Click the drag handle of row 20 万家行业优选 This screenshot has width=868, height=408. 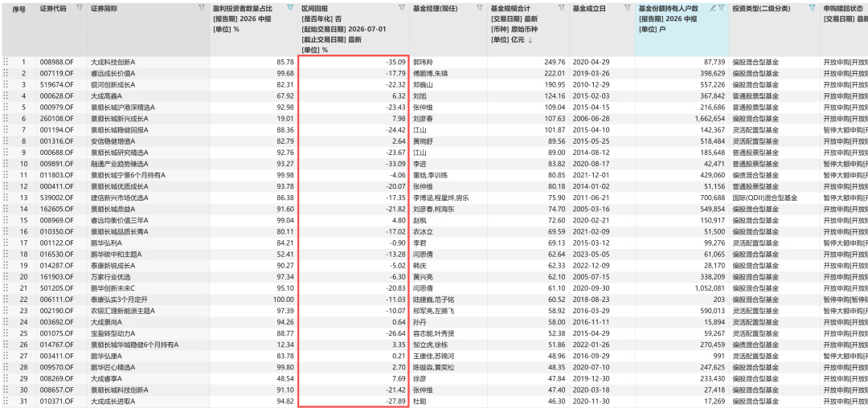tap(6, 276)
